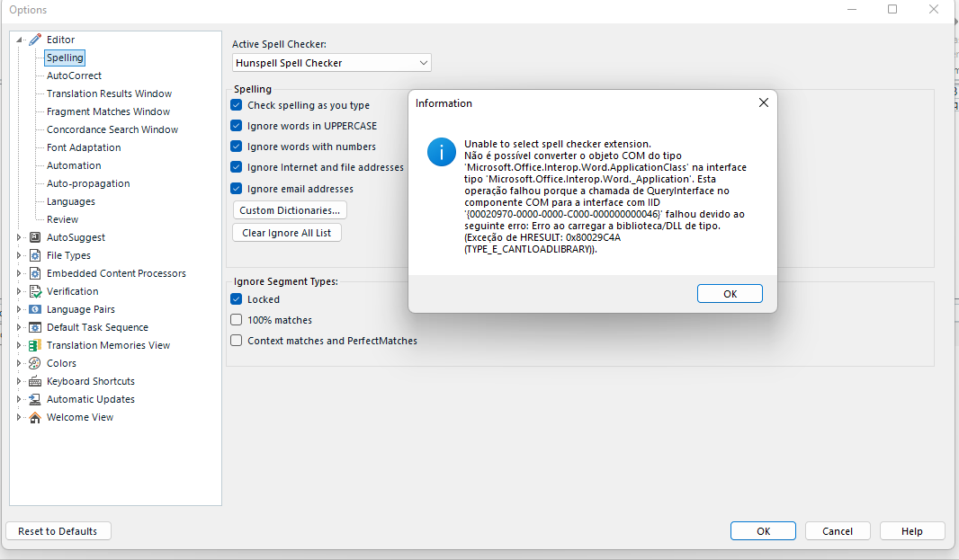Image resolution: width=959 pixels, height=560 pixels.
Task: Toggle Ignore words in UPPERCASE checkbox
Action: pyautogui.click(x=236, y=126)
